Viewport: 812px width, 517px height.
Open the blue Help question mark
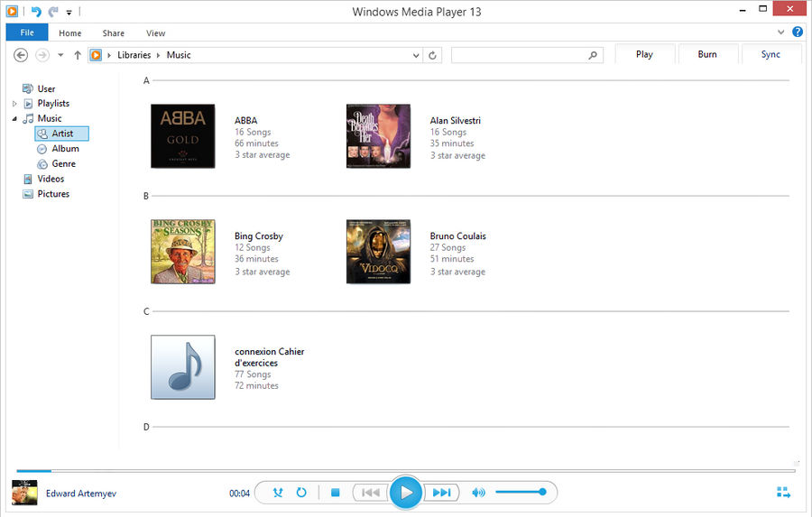(x=798, y=32)
